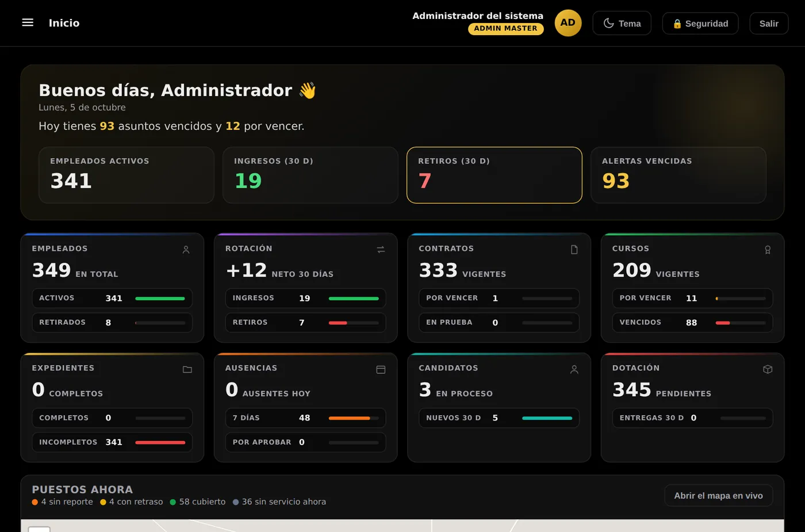Click the '36 sin servicio ahora' legend
The height and width of the screenshot is (532, 805).
tap(279, 502)
